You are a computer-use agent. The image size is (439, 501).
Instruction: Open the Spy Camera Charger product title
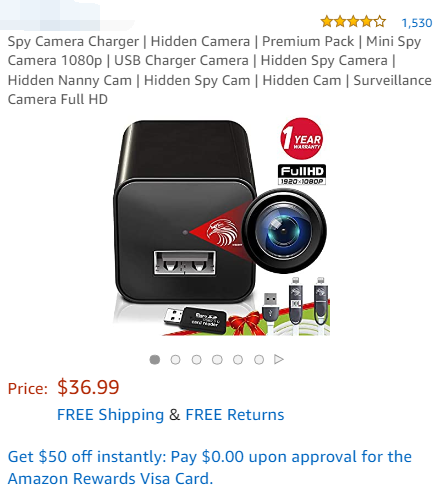point(219,70)
